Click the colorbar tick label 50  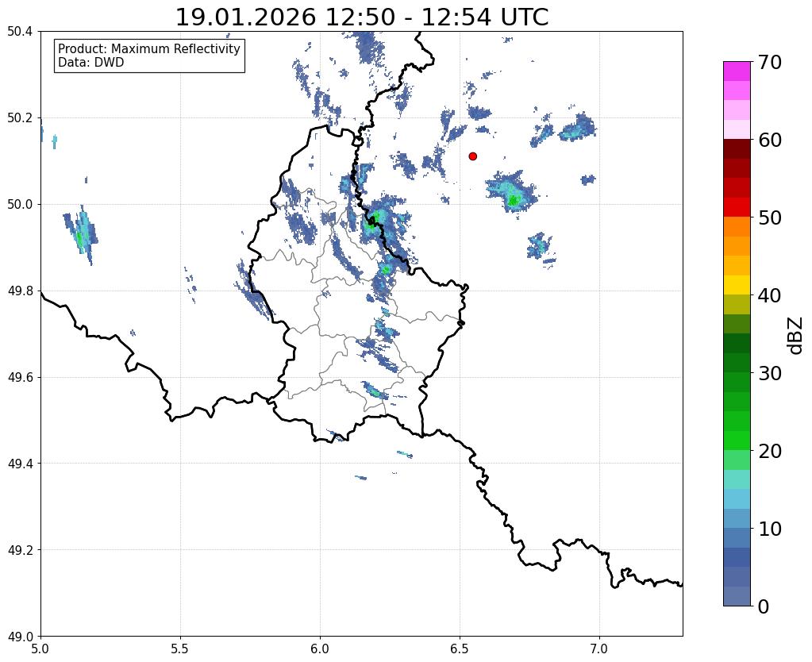pyautogui.click(x=770, y=217)
